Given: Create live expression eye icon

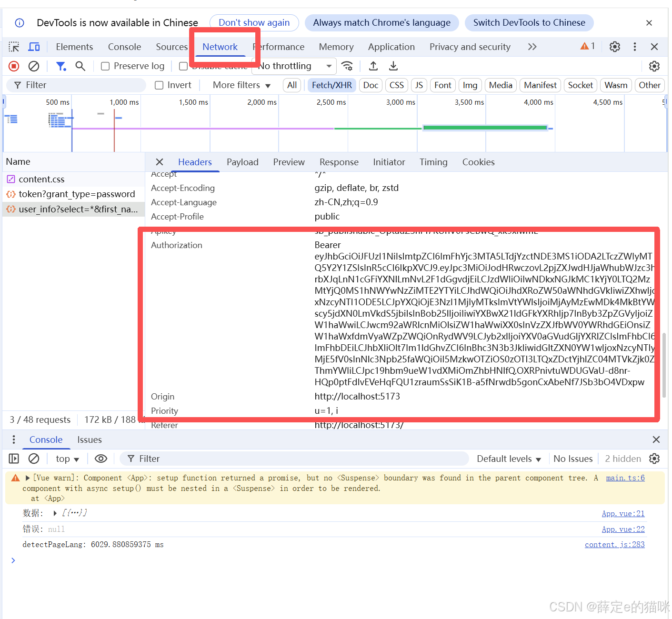Looking at the screenshot, I should pyautogui.click(x=100, y=459).
